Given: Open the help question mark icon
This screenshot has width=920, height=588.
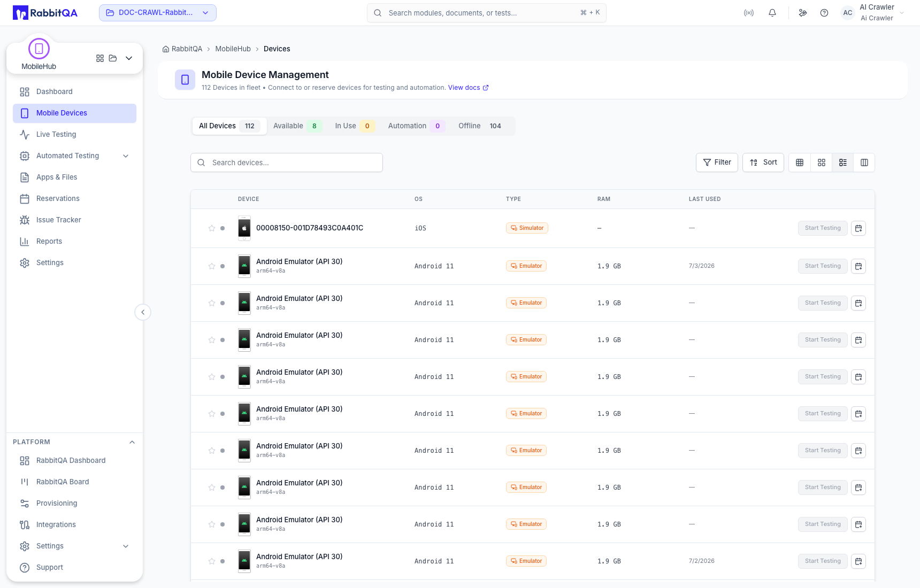Looking at the screenshot, I should coord(824,13).
